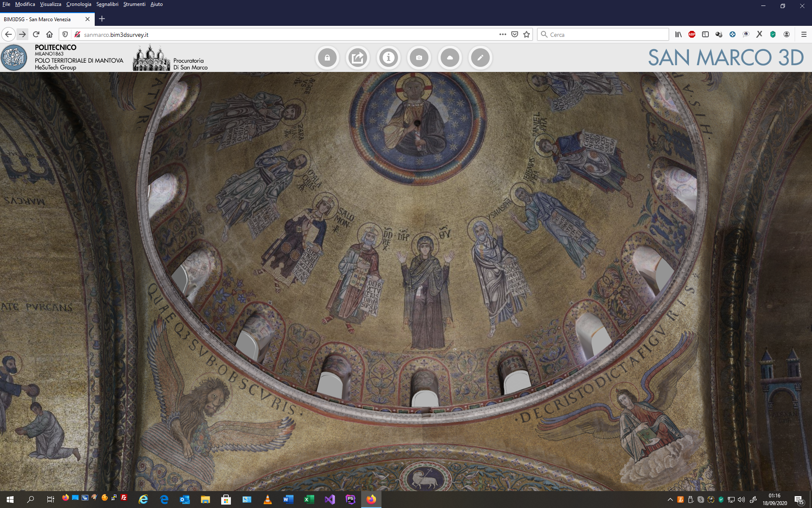The image size is (812, 508).
Task: Click the cloud icon button
Action: [450, 58]
